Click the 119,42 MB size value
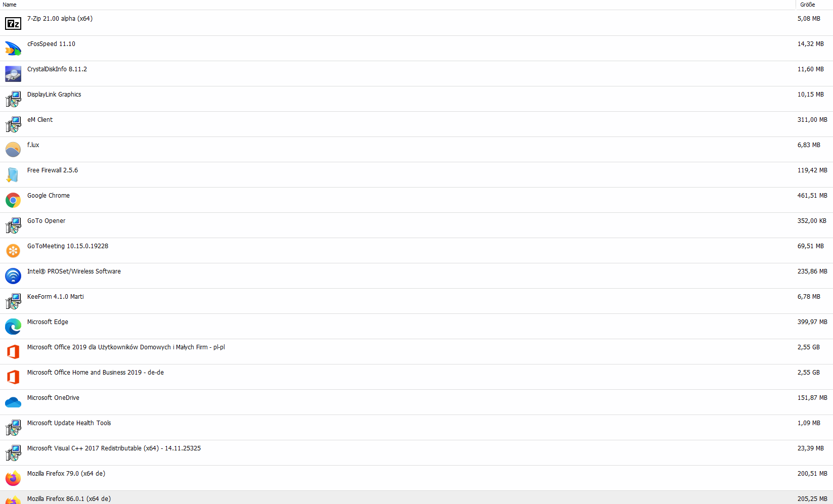The image size is (833, 504). [x=812, y=170]
